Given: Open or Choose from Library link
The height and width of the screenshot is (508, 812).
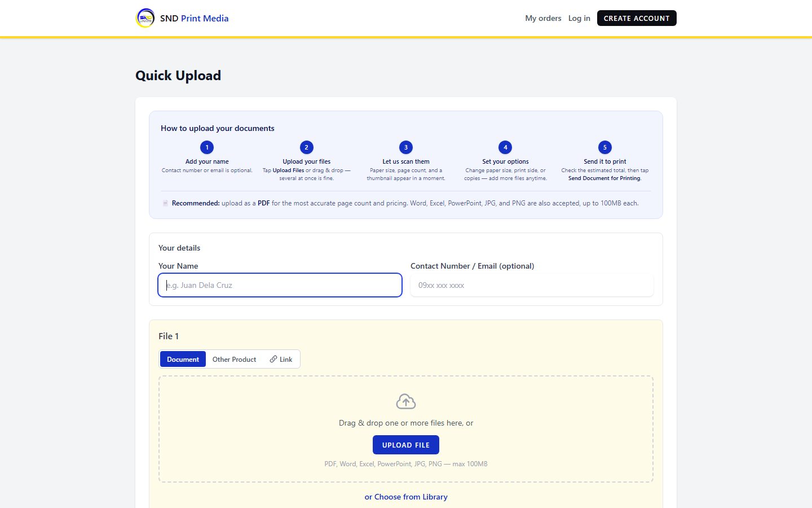Looking at the screenshot, I should 406,497.
